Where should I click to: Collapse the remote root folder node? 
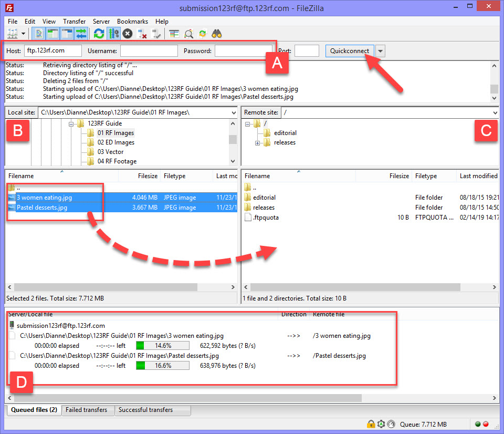click(247, 124)
